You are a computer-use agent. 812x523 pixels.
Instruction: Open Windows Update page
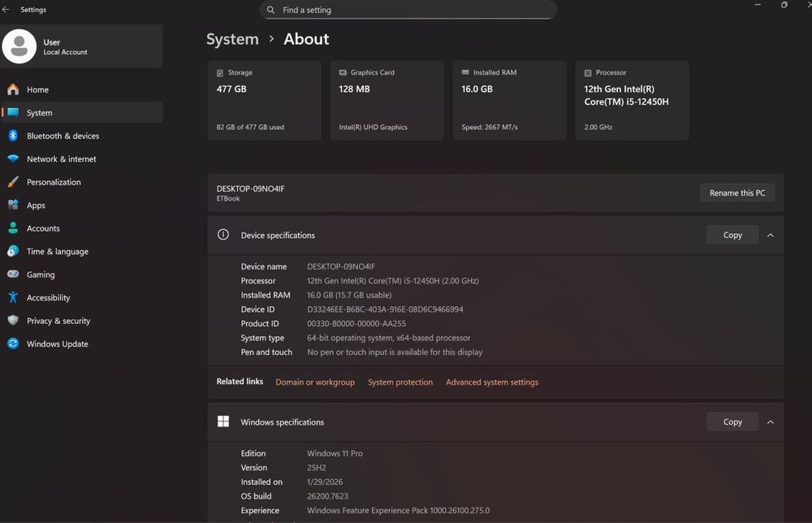82,344
